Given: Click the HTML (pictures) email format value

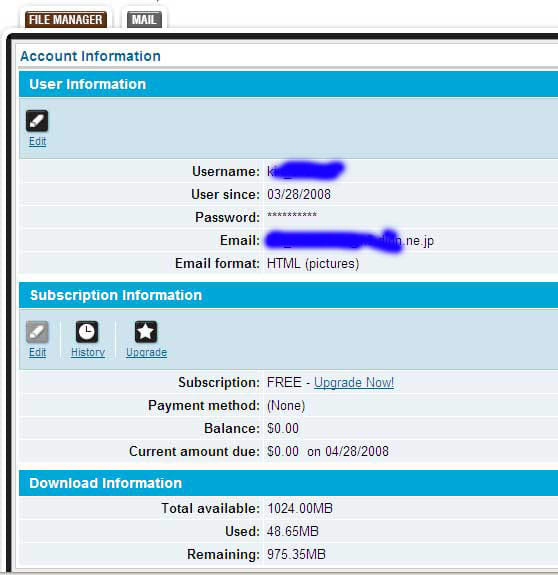Looking at the screenshot, I should pos(313,264).
